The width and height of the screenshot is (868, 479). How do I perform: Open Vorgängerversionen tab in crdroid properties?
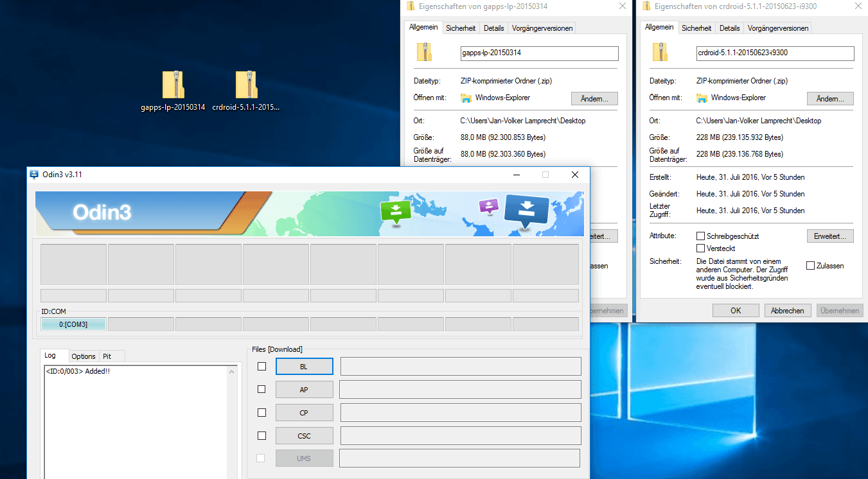coord(777,28)
